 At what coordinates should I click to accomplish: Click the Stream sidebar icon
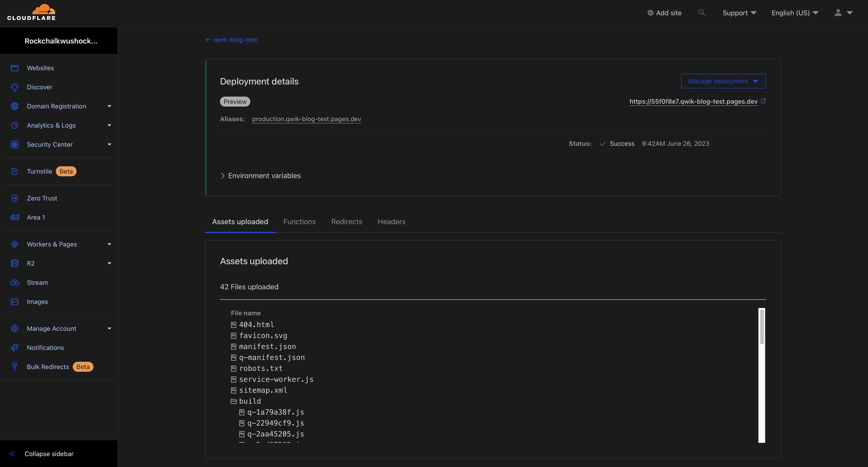pos(14,282)
